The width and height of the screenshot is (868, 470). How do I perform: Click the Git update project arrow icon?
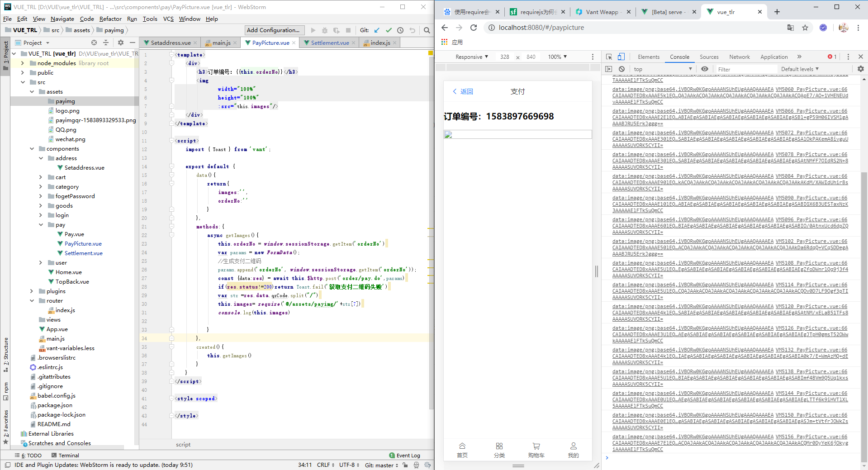click(x=376, y=30)
